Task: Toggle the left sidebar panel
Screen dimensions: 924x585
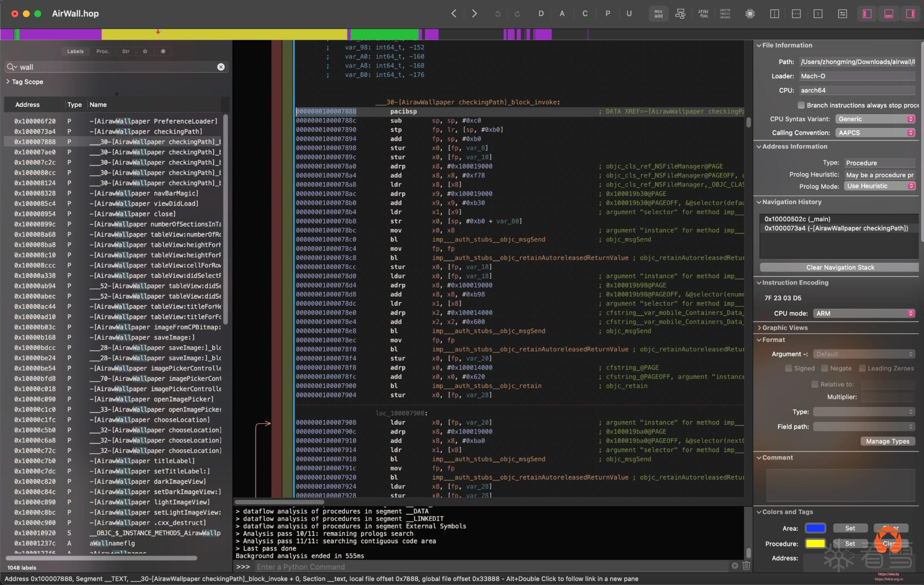Action: [867, 14]
